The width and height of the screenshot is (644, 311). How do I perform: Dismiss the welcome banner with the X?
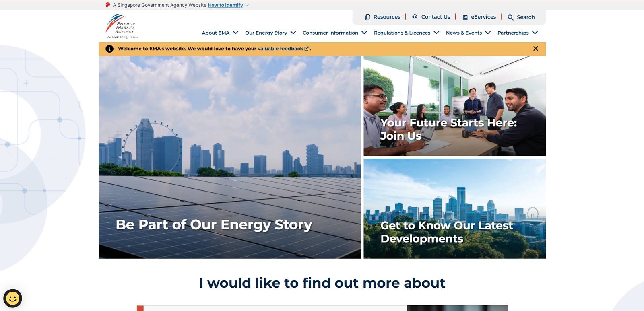click(535, 49)
